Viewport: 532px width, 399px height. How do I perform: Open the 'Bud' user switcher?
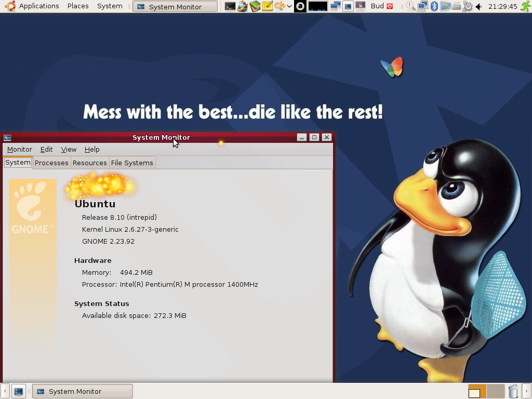point(377,6)
